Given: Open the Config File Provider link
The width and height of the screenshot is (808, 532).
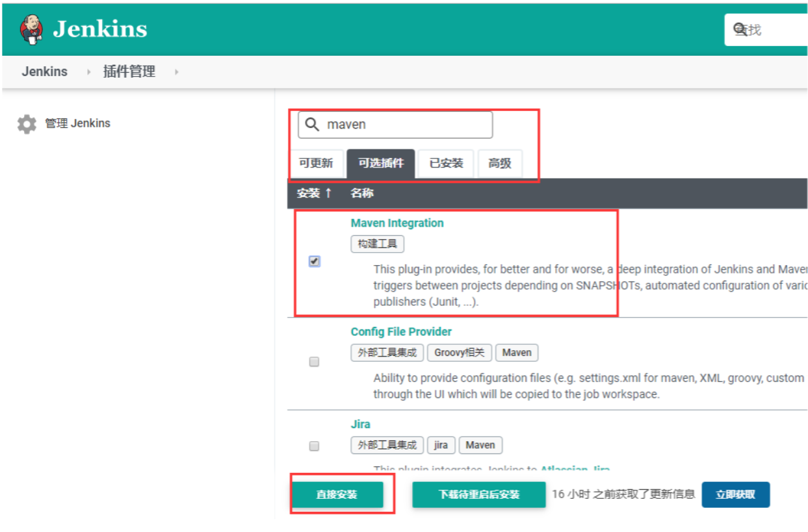Looking at the screenshot, I should click(x=401, y=331).
